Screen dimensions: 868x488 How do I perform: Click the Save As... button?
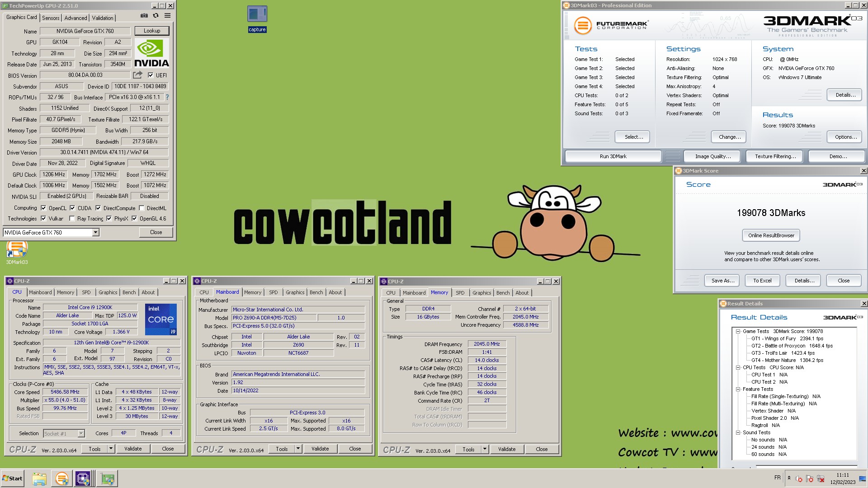click(x=722, y=281)
